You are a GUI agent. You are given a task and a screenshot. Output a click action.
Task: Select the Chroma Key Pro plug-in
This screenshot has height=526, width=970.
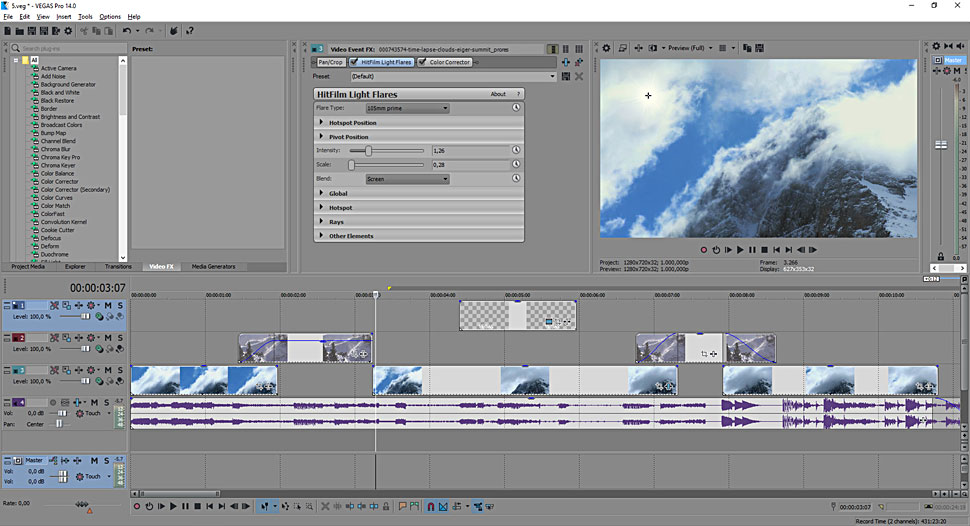60,157
